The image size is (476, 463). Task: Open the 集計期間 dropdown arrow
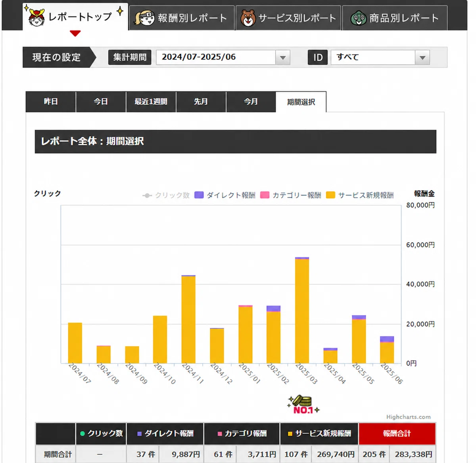[x=283, y=58]
